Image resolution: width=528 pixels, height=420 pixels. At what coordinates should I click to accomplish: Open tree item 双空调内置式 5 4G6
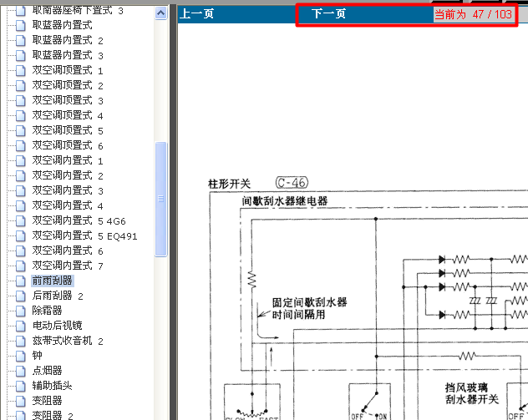(x=79, y=220)
